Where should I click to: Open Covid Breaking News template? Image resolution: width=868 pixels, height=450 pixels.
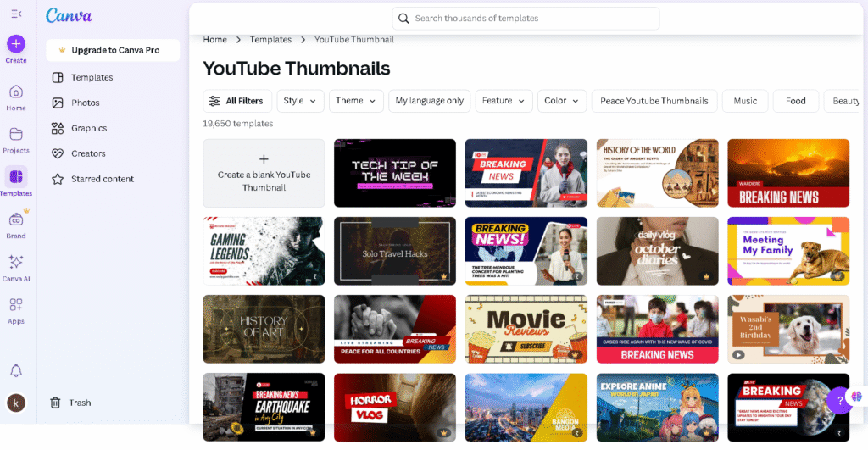coord(658,330)
